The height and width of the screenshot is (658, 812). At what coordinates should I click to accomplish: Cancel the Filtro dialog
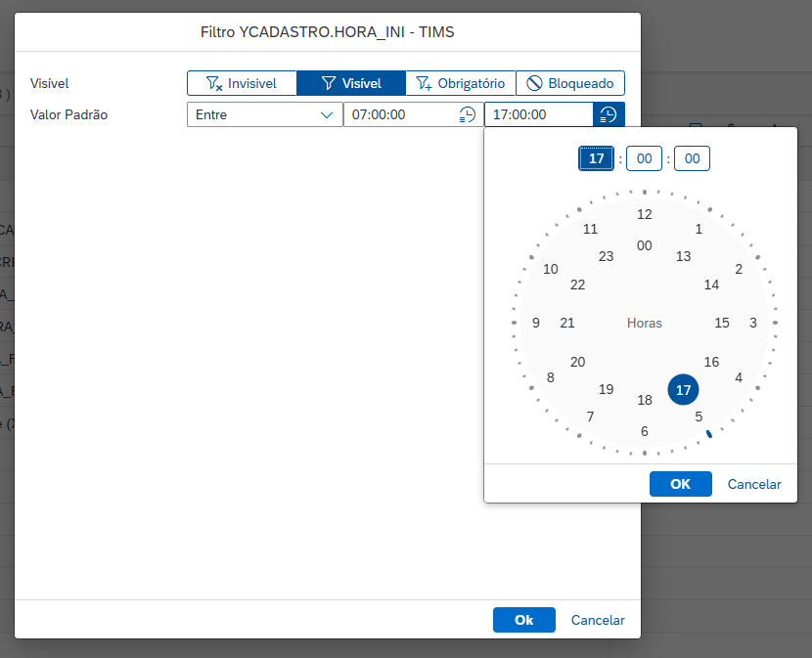[598, 620]
